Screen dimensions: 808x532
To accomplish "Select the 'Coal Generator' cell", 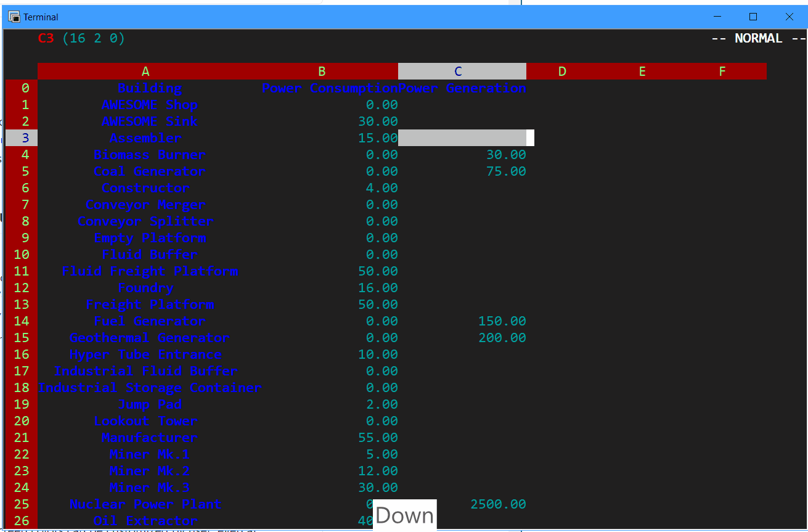I will pyautogui.click(x=150, y=171).
